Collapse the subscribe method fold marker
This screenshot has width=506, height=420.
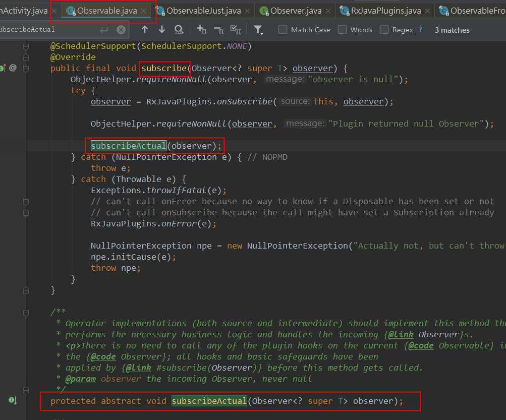click(x=26, y=69)
